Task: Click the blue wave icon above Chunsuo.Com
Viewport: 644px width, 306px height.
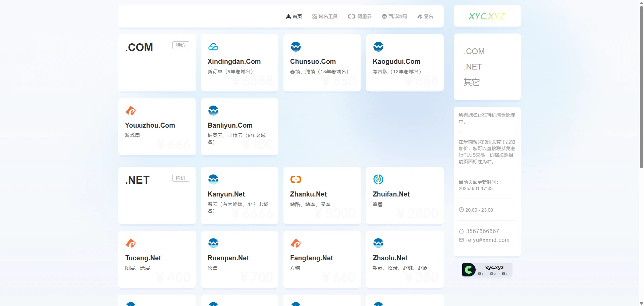Action: click(296, 47)
